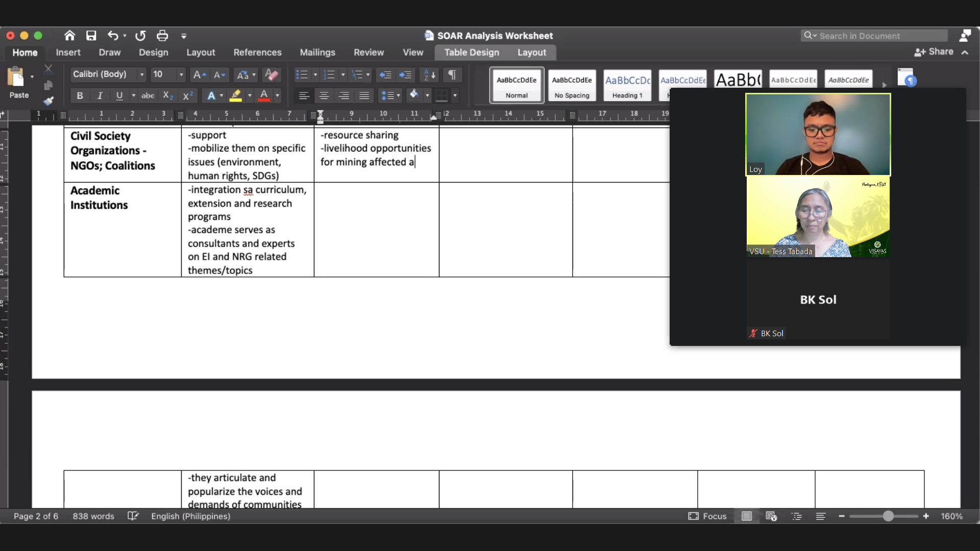980x551 pixels.
Task: Toggle strikethrough formatting
Action: [x=148, y=95]
